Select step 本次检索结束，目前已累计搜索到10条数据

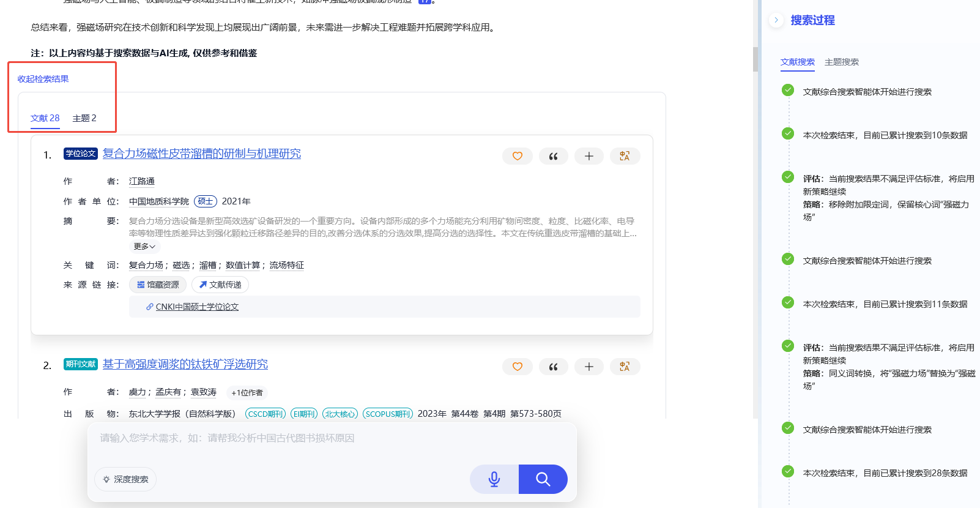pyautogui.click(x=885, y=135)
